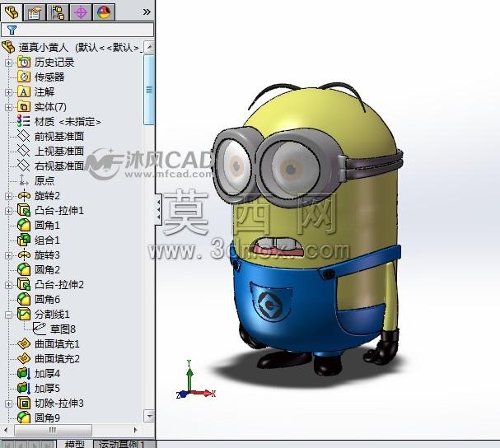500x448 pixels.
Task: Select the 前视基准面 plane icon
Action: coord(24,136)
